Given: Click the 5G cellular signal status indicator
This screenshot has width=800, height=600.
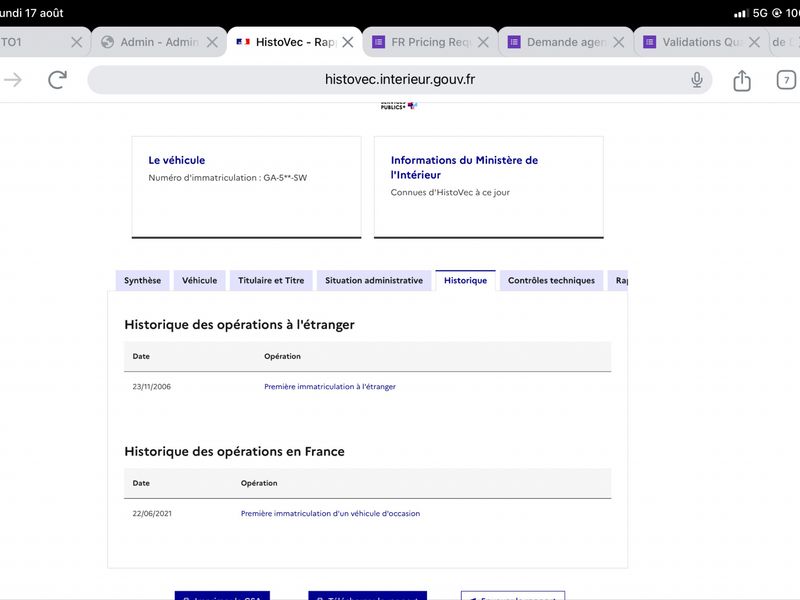Looking at the screenshot, I should (x=751, y=13).
